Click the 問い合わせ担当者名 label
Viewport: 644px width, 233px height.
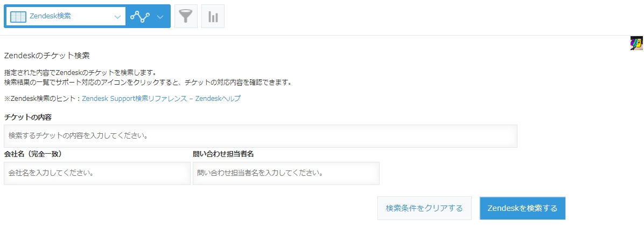(x=223, y=154)
